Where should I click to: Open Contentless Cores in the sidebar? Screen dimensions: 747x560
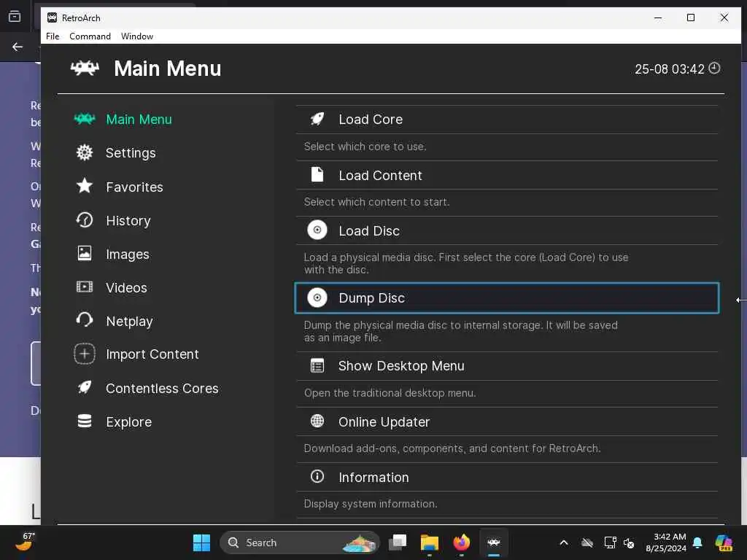[162, 388]
